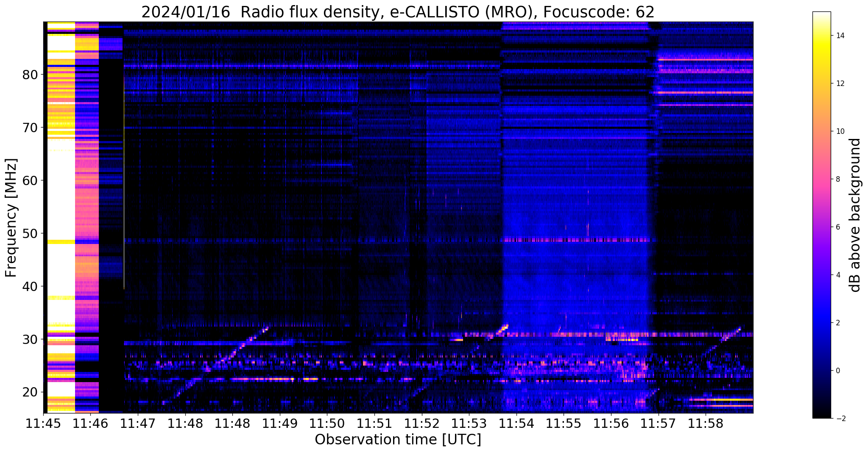Click the 20 MHz frequency tick label
Screen dimensions: 868x452
point(30,392)
